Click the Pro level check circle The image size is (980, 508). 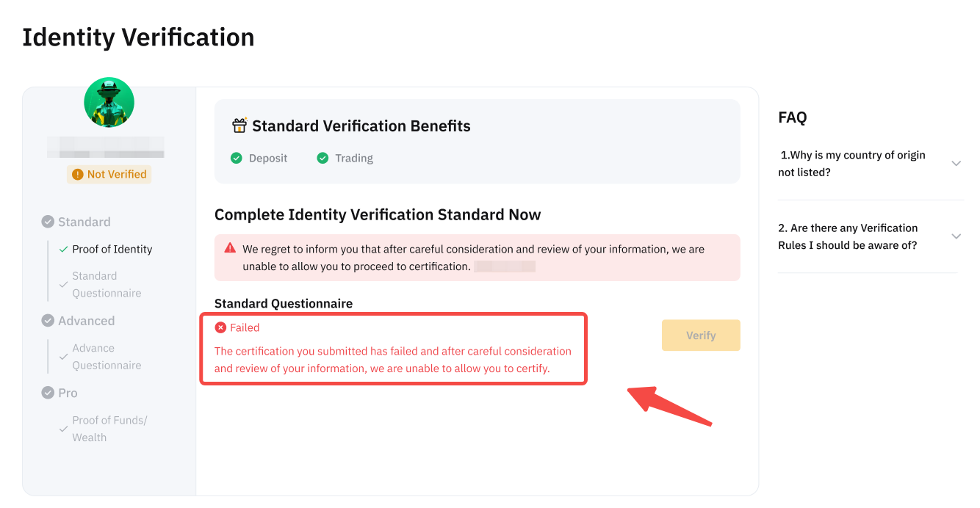coord(48,393)
